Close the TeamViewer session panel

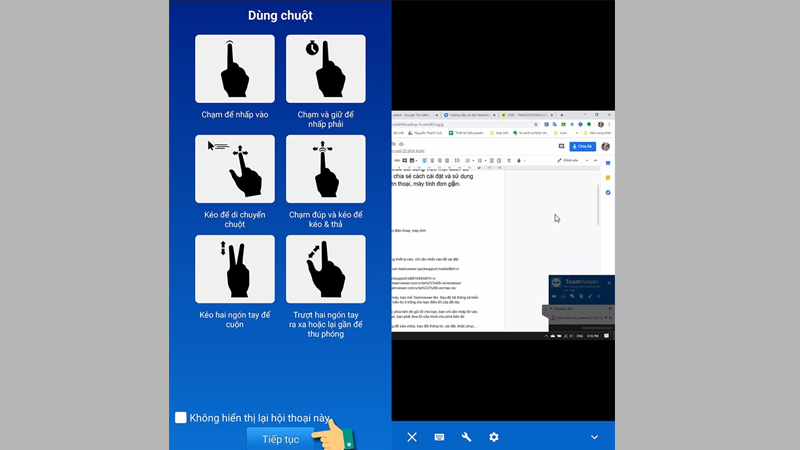click(x=609, y=283)
